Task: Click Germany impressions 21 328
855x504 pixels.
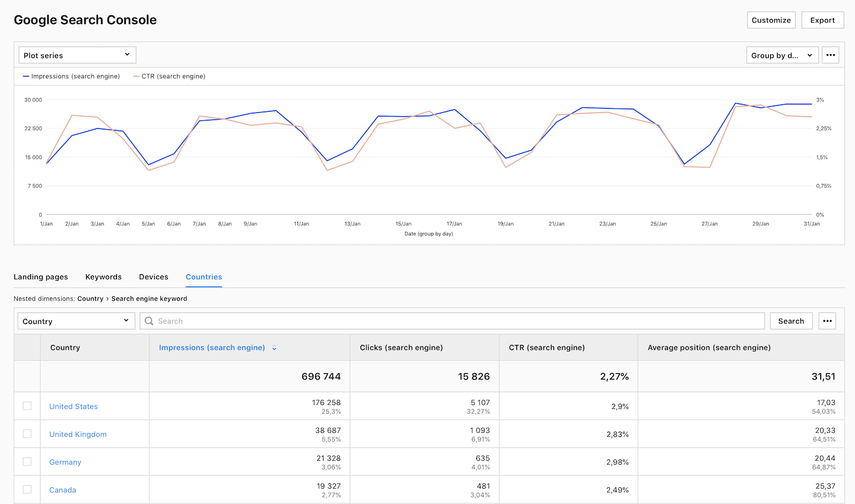Action: coord(329,458)
